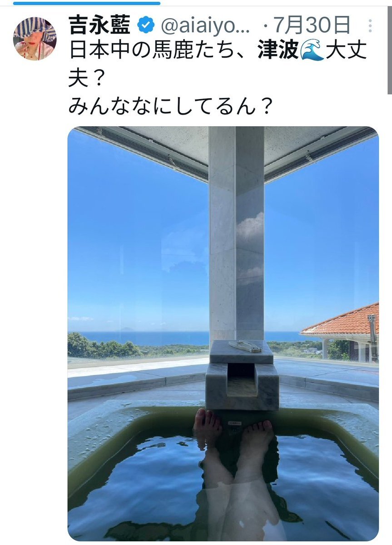Click the feet in the bath photo
392x545 pixels.
[233, 432]
